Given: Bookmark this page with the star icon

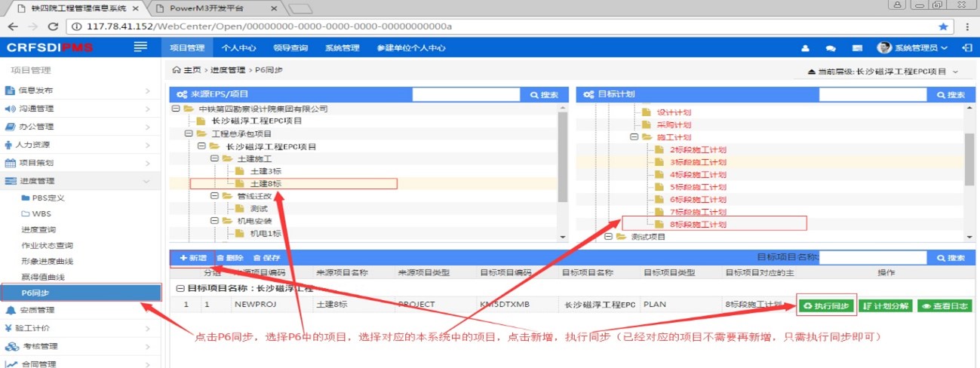Looking at the screenshot, I should pos(943,26).
